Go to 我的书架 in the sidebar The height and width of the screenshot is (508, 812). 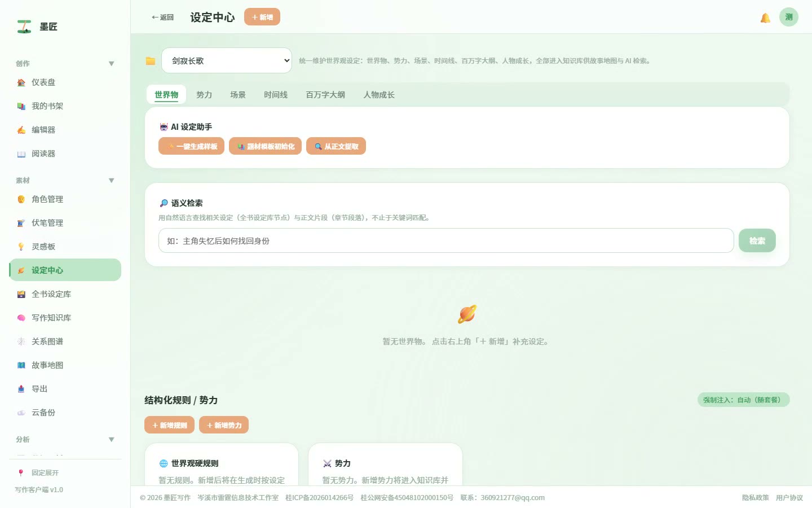pos(65,106)
